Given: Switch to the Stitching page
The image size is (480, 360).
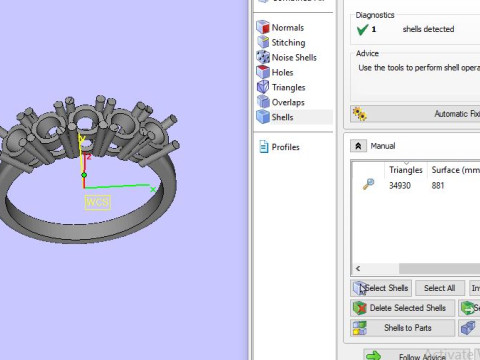Looking at the screenshot, I should (288, 42).
